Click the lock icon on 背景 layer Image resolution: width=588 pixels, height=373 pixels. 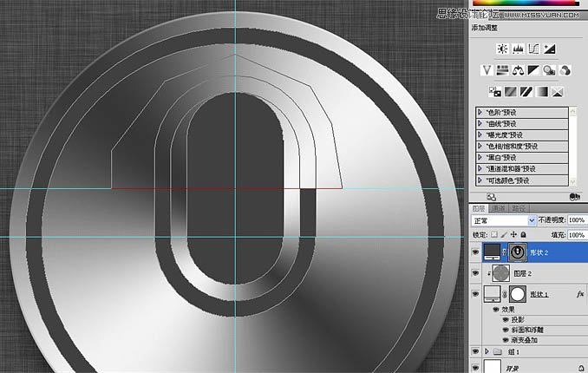[x=581, y=368]
